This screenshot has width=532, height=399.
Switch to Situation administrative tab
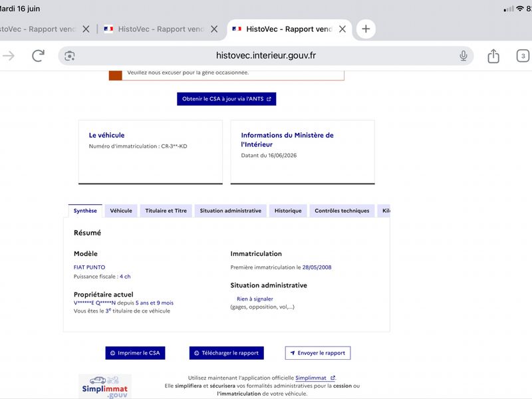click(x=230, y=211)
